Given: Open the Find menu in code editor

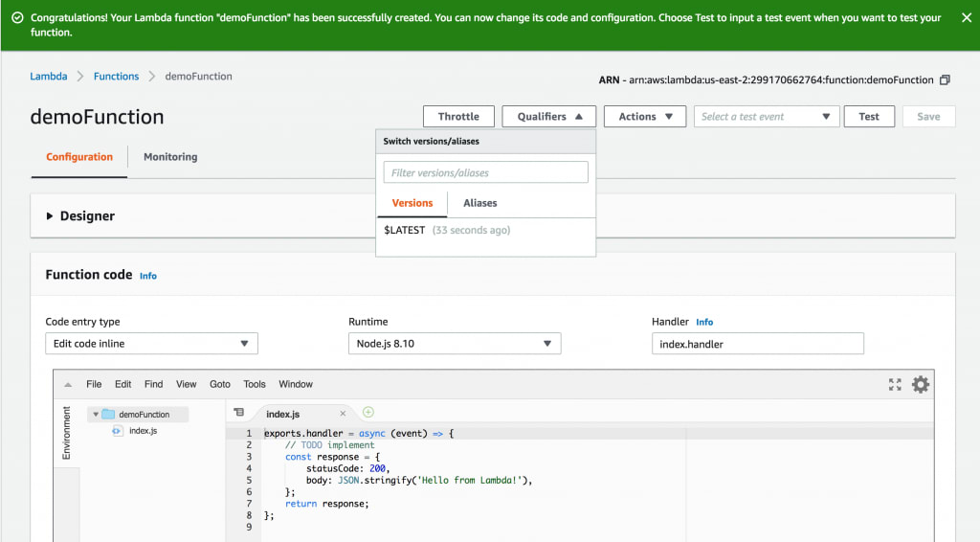Looking at the screenshot, I should (x=153, y=384).
